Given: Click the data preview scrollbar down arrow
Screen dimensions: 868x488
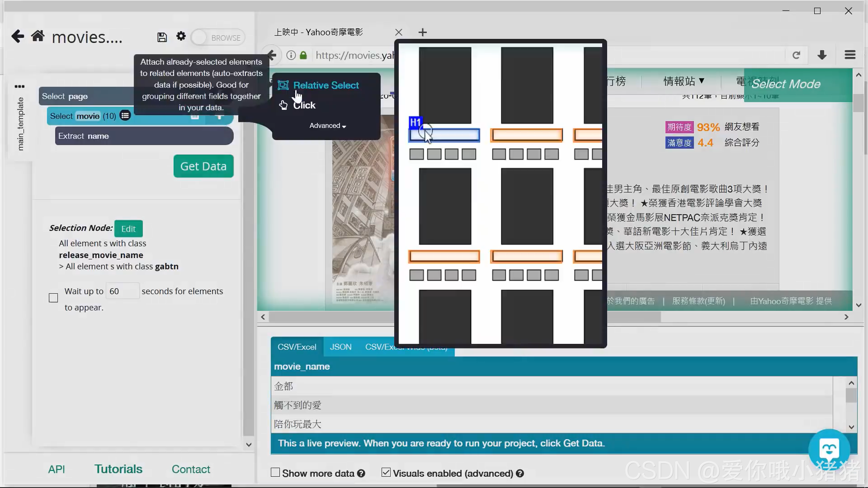Looking at the screenshot, I should [x=851, y=427].
